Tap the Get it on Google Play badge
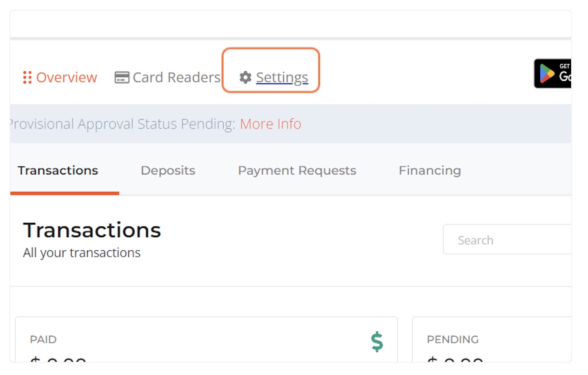The image size is (588, 375). [x=553, y=74]
